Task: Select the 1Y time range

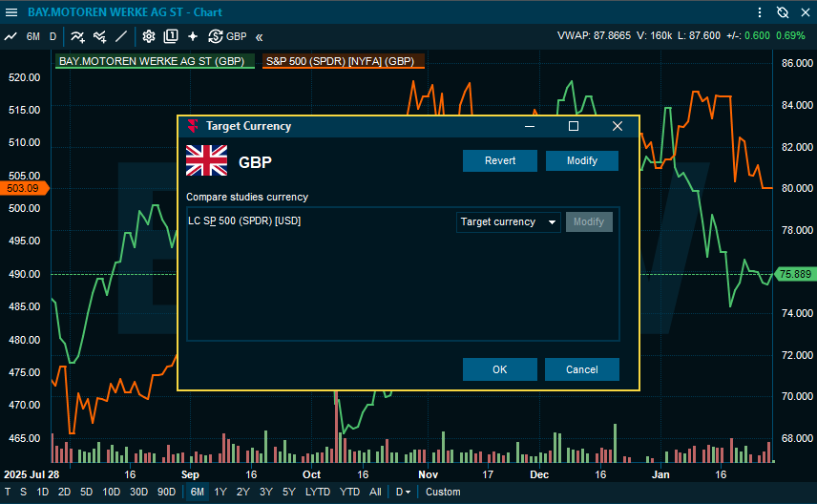Action: (x=220, y=493)
